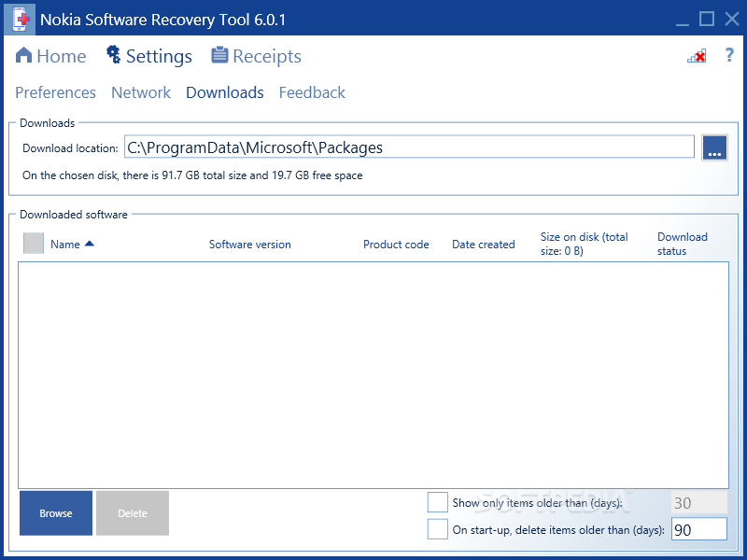Viewport: 747px width, 560px height.
Task: Open the Receipts section
Action: click(256, 56)
